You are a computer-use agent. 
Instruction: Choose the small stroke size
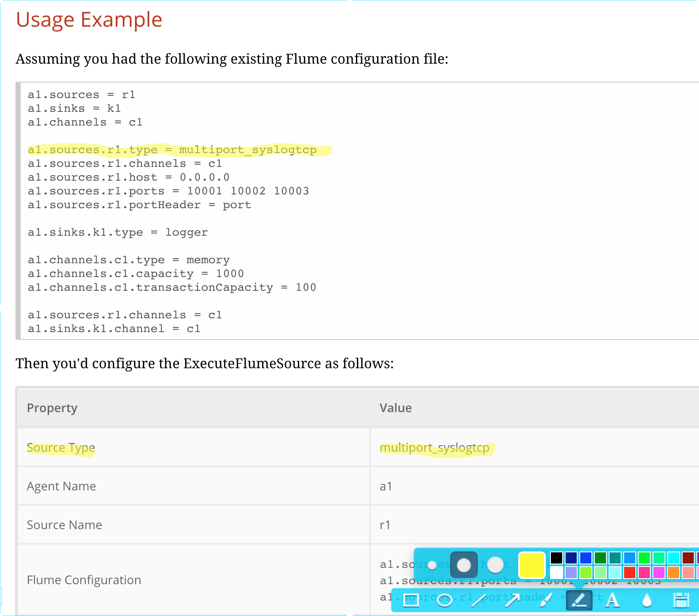(432, 565)
